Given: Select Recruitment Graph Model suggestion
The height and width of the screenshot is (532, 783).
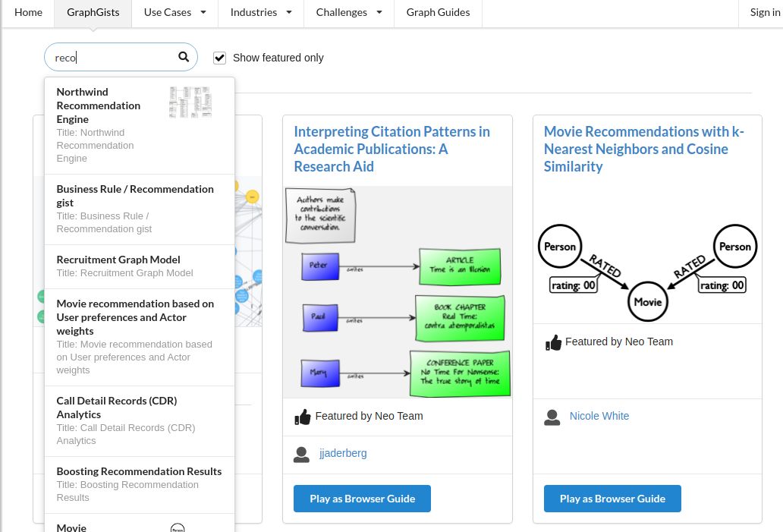Looking at the screenshot, I should tap(140, 266).
